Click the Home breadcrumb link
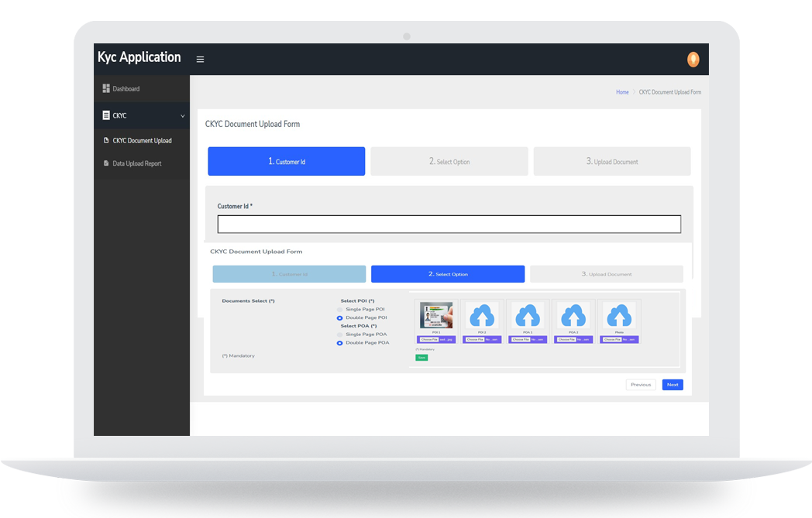 pyautogui.click(x=622, y=92)
